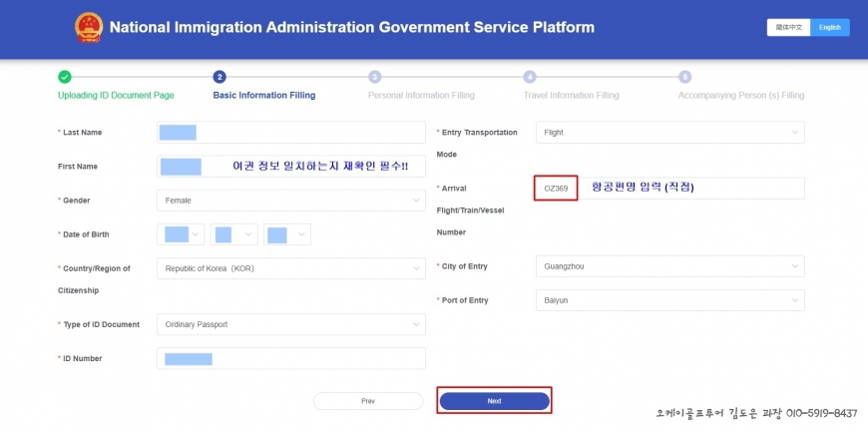Open City of Entry dropdown

[669, 267]
